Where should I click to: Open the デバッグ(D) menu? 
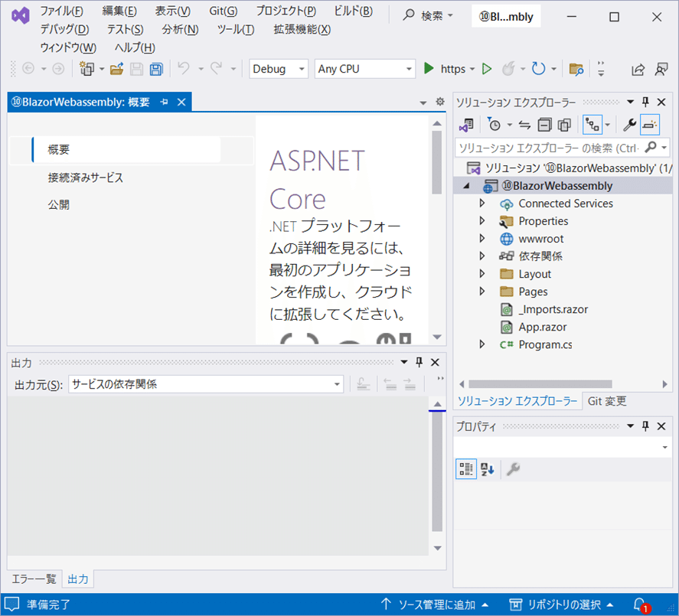click(64, 29)
